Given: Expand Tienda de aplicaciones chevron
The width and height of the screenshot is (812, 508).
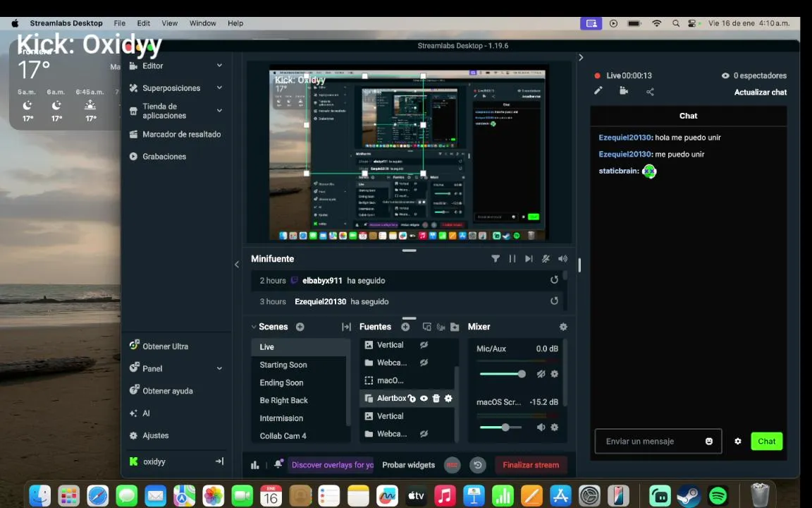Looking at the screenshot, I should pyautogui.click(x=220, y=110).
